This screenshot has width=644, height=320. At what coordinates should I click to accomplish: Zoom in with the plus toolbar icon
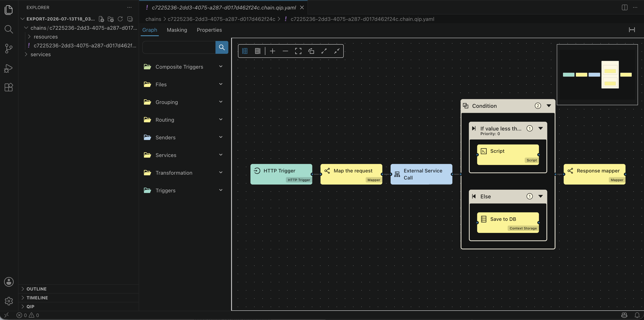point(273,51)
